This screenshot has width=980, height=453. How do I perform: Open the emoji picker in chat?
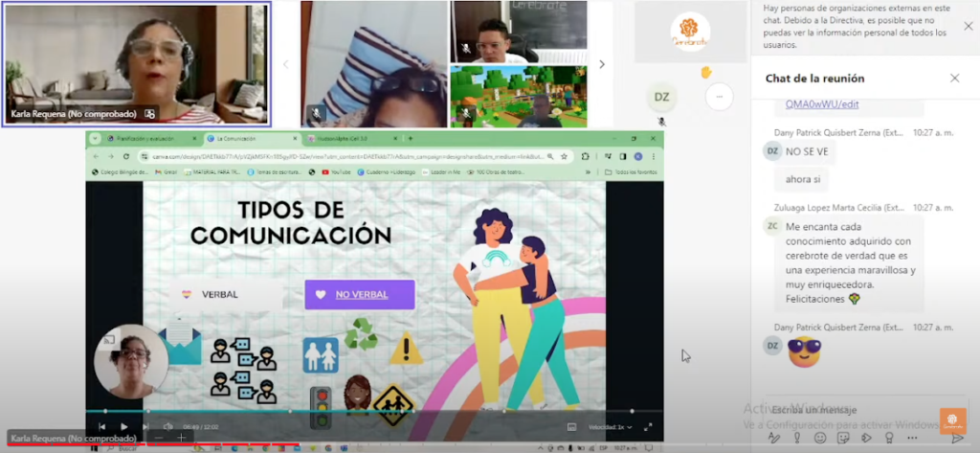pos(820,438)
